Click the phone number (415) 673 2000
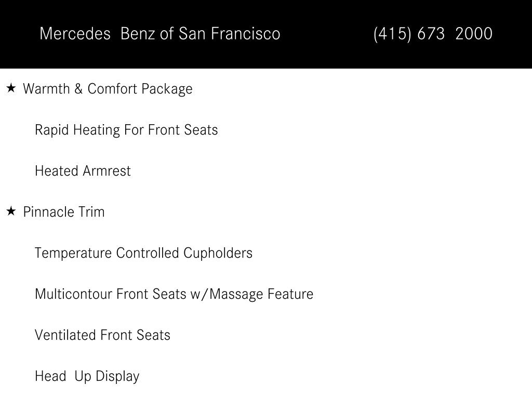Viewport: 532px width, 399px height. point(433,34)
